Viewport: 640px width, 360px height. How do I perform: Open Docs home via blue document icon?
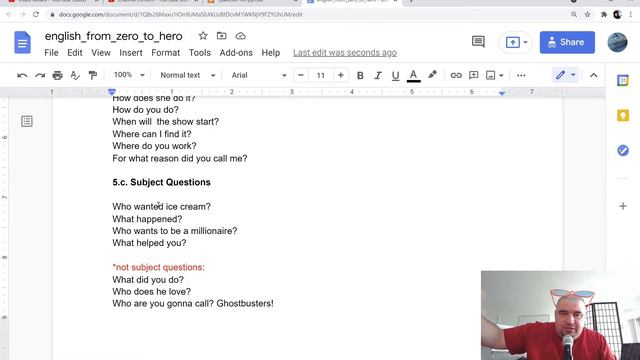coord(22,42)
